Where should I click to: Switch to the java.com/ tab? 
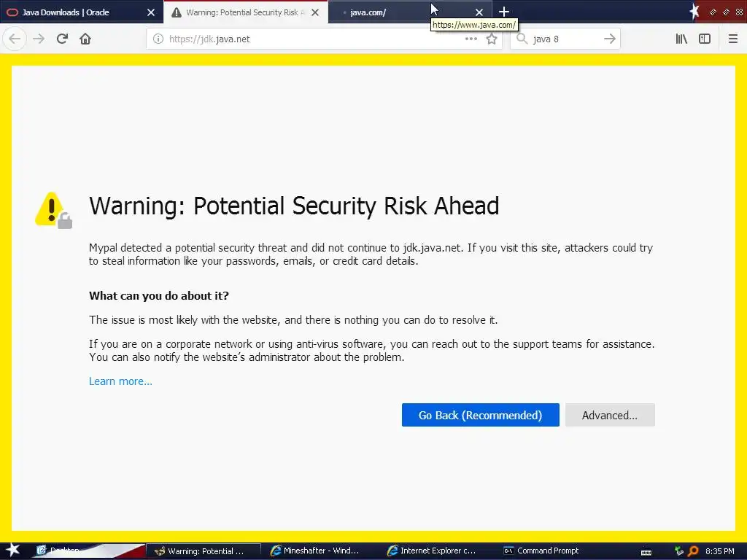(x=410, y=12)
